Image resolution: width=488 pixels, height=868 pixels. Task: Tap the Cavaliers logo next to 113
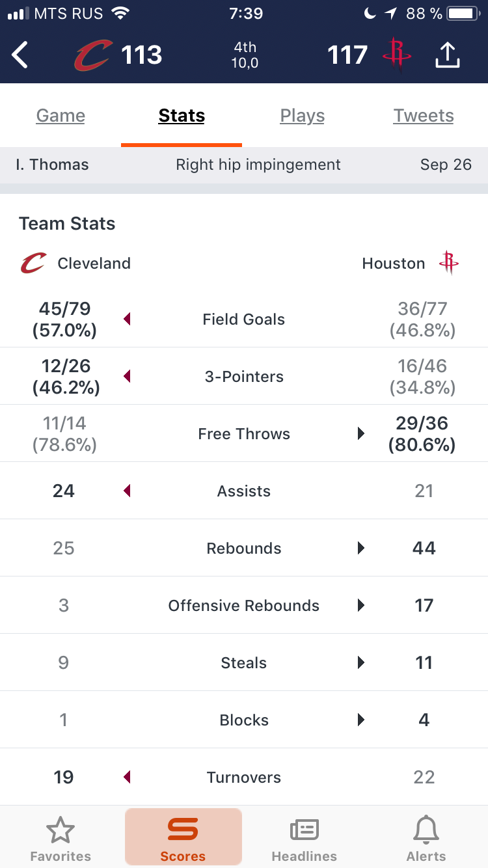point(92,55)
